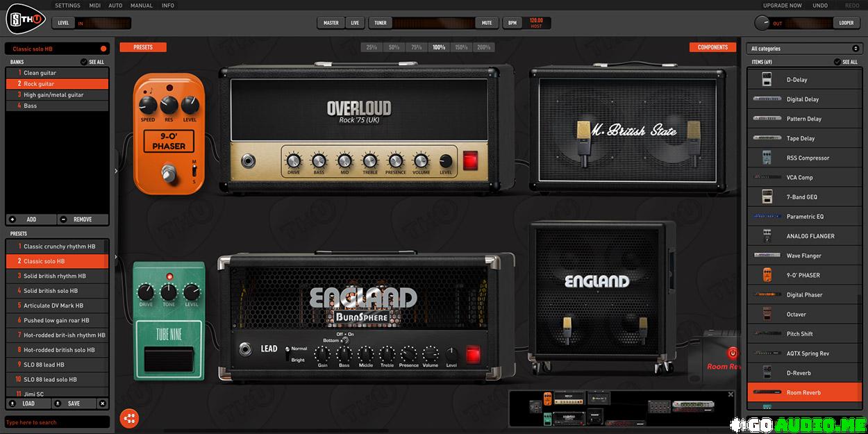Select the Pitch Shift rack icon

point(767,333)
